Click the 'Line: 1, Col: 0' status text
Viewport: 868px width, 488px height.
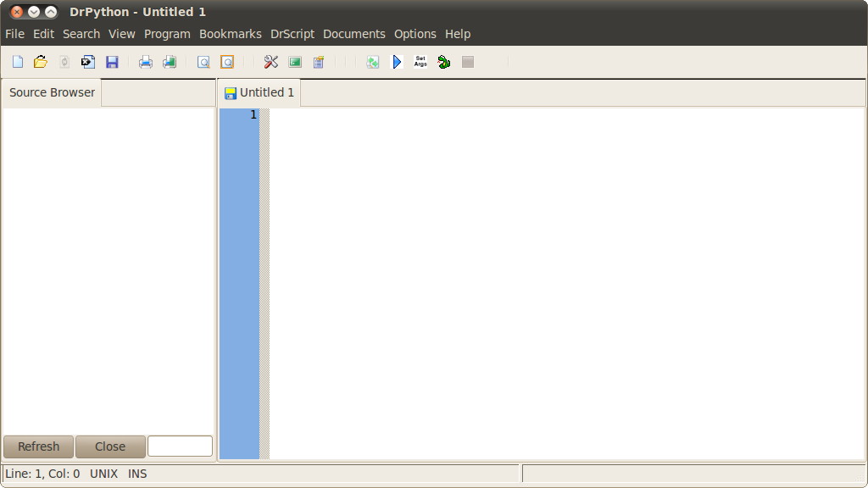(42, 474)
